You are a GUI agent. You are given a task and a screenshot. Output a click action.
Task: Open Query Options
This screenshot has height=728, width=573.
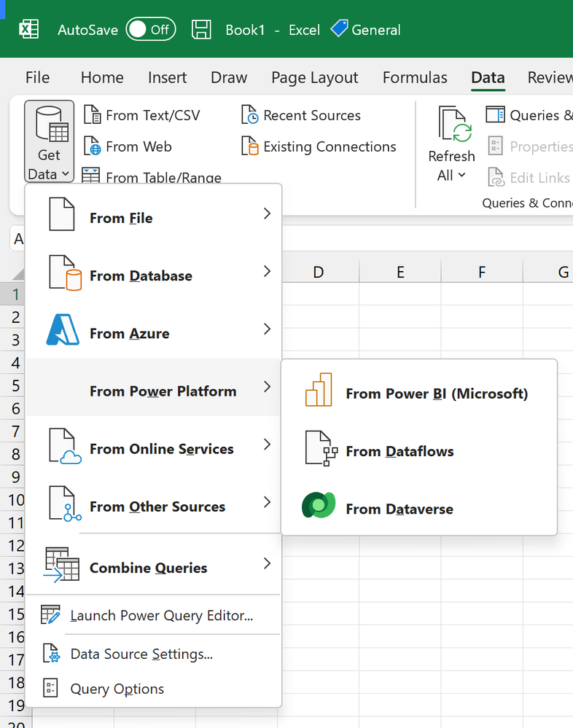coord(154,689)
